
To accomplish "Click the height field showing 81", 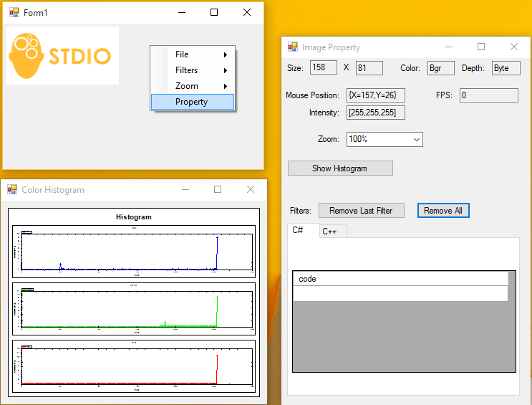I will [x=369, y=68].
